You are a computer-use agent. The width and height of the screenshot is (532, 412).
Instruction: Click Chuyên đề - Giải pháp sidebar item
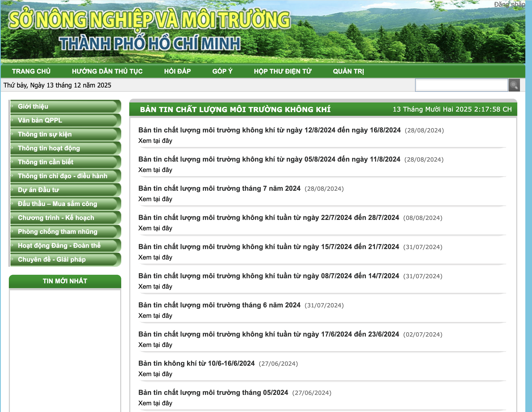click(52, 260)
